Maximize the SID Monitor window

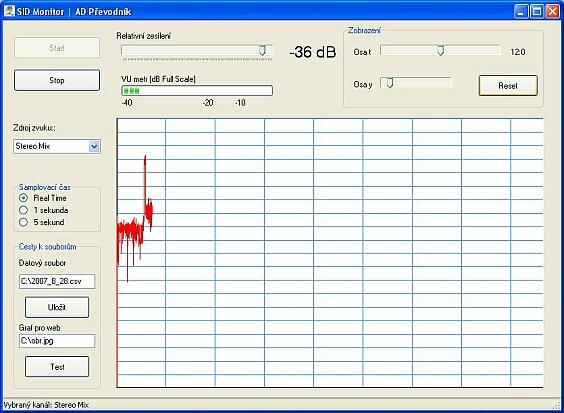(x=537, y=12)
